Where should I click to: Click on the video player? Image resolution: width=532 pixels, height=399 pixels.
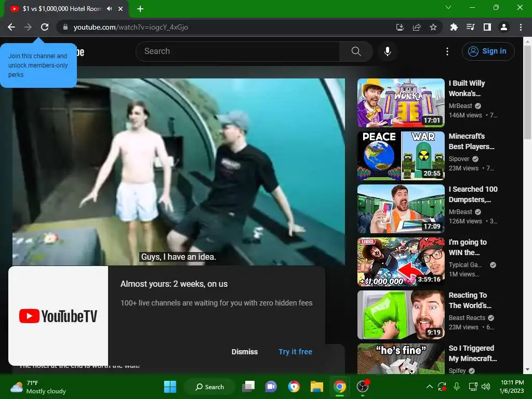click(179, 171)
